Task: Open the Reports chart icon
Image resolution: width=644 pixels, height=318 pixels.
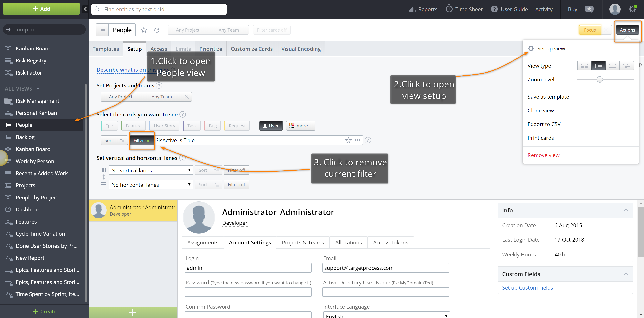Action: pos(412,9)
